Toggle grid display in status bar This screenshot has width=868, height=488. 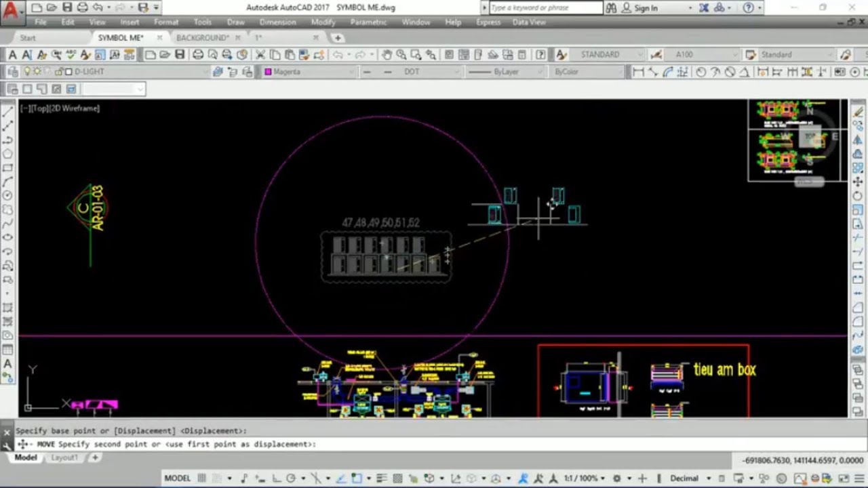(x=202, y=479)
